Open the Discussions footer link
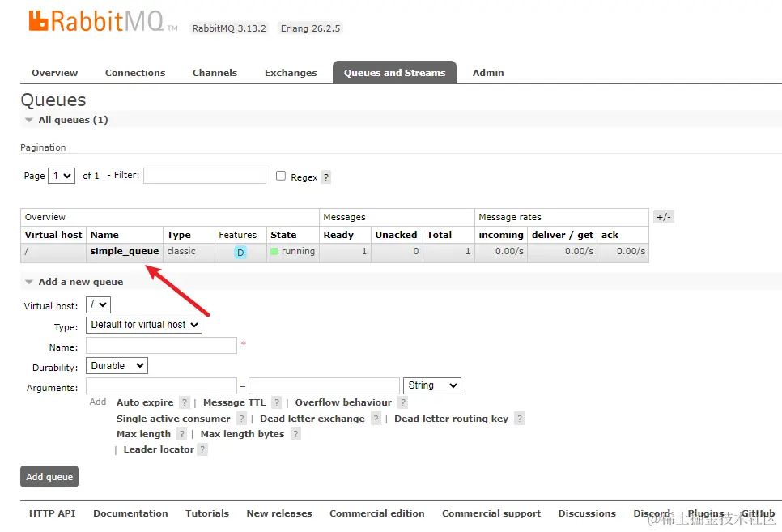This screenshot has height=532, width=782. pos(587,513)
